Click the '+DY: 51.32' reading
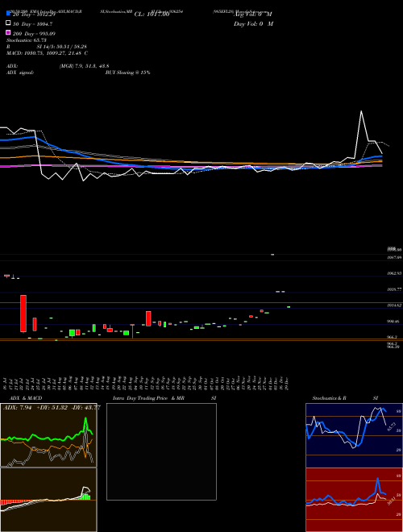This screenshot has width=403, height=532. coord(52,408)
